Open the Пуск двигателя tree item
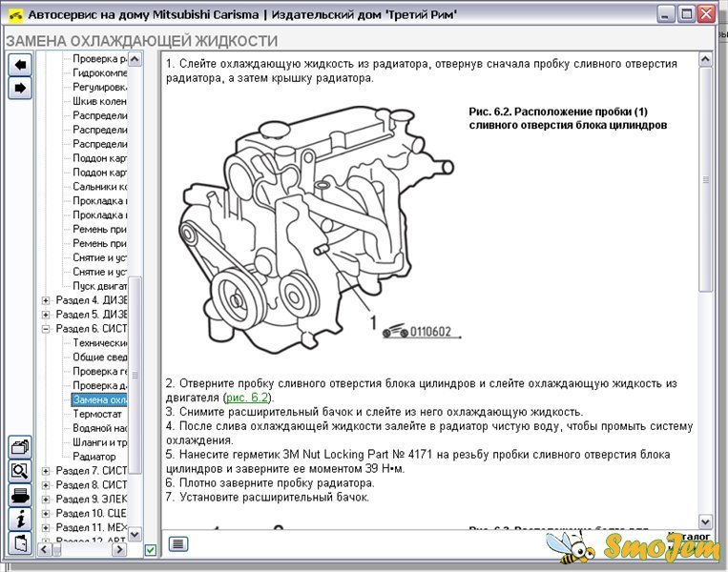Viewport: 728px width, 572px height. (x=100, y=286)
